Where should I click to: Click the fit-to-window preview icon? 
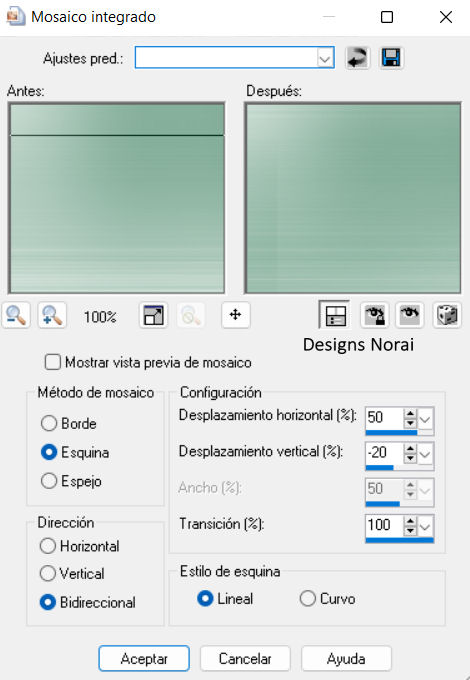click(x=153, y=315)
